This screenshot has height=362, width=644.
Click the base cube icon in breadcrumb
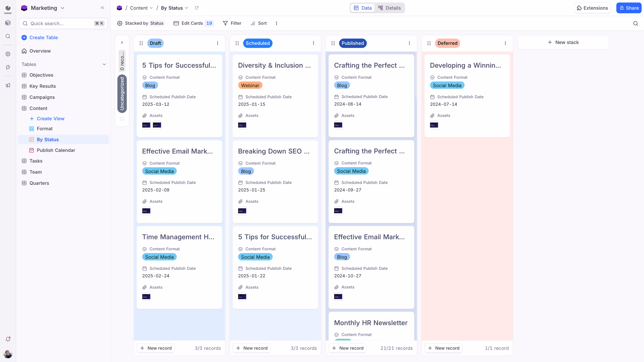pyautogui.click(x=119, y=8)
